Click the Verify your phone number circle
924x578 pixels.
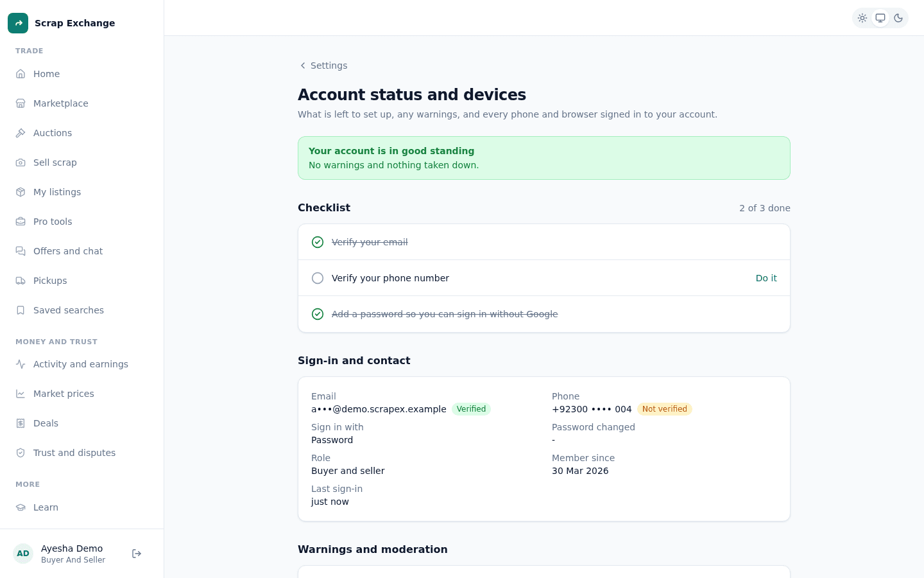click(x=318, y=278)
